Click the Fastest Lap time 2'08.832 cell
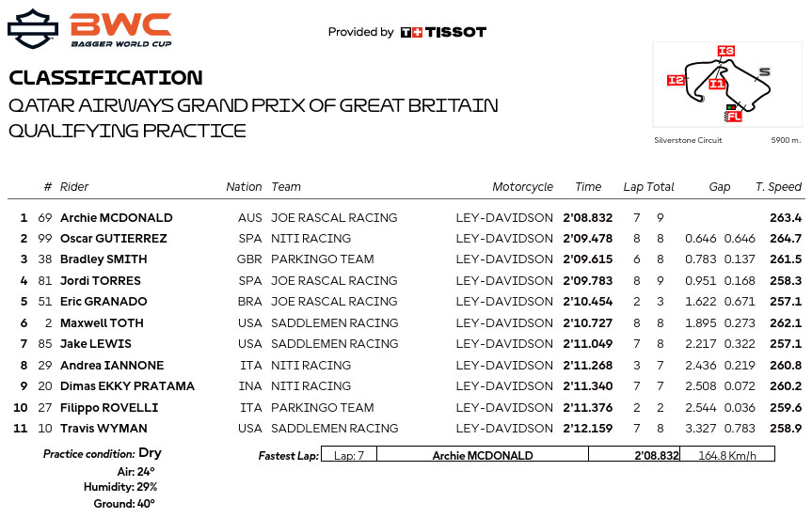Image resolution: width=812 pixels, height=518 pixels. (x=634, y=454)
